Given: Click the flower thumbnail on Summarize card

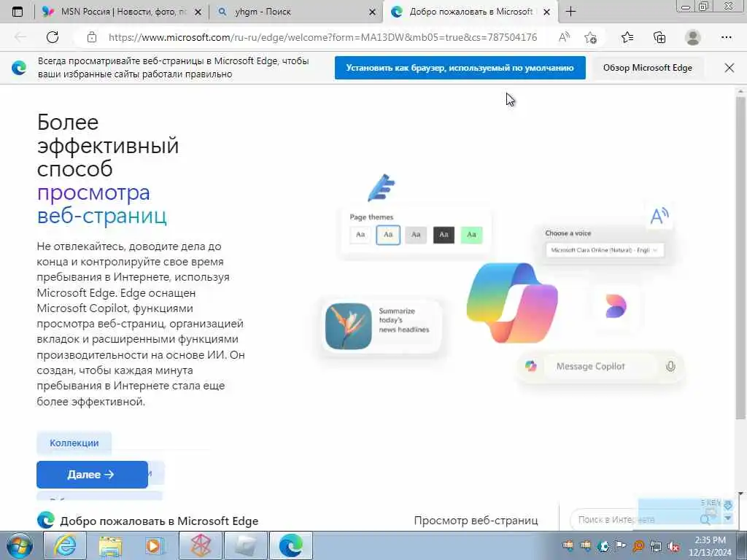Looking at the screenshot, I should pos(348,326).
